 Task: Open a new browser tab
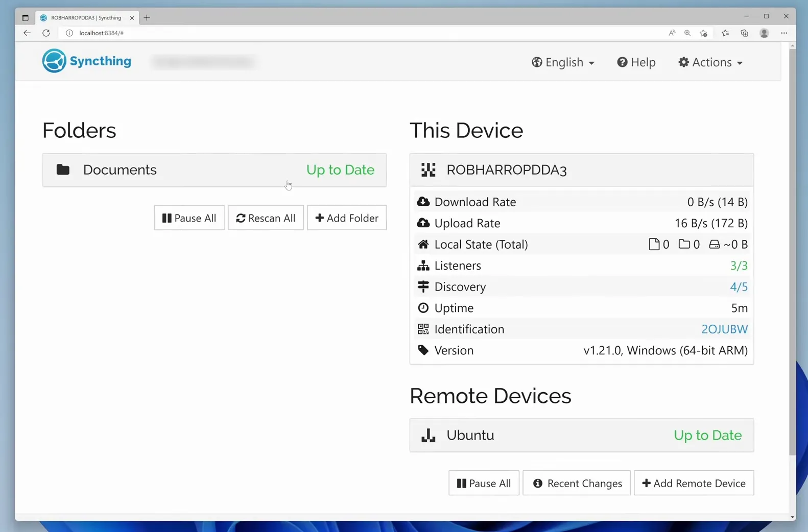coord(147,17)
